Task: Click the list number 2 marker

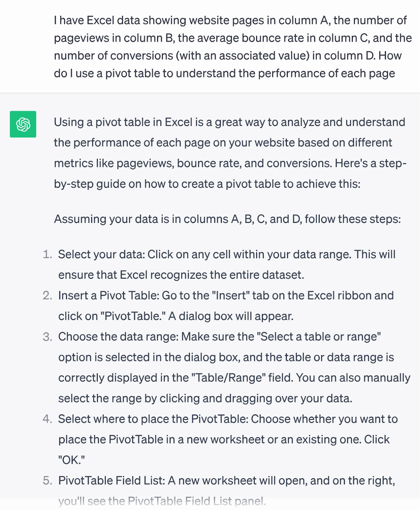Action: 47,296
